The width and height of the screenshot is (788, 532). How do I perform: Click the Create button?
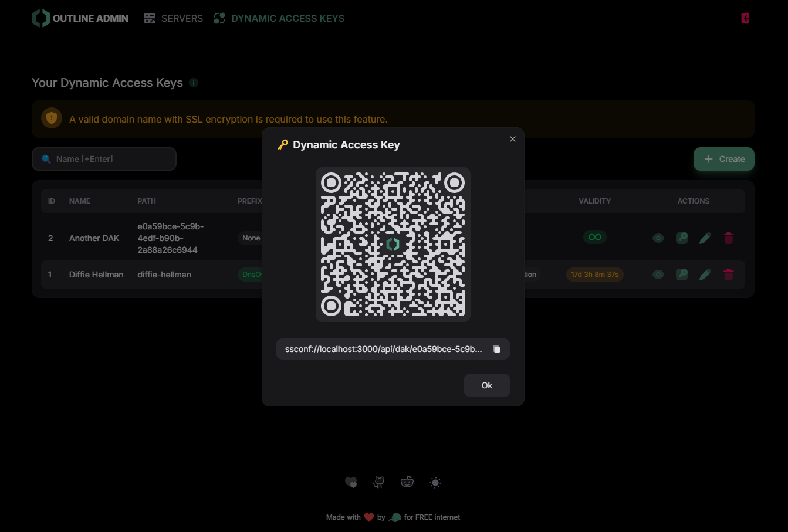click(724, 159)
